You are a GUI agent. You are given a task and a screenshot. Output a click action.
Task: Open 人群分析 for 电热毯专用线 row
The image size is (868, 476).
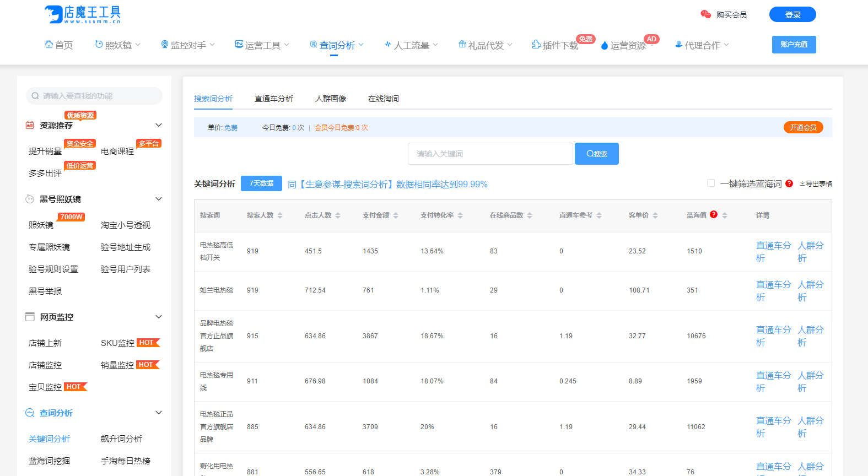click(x=811, y=382)
